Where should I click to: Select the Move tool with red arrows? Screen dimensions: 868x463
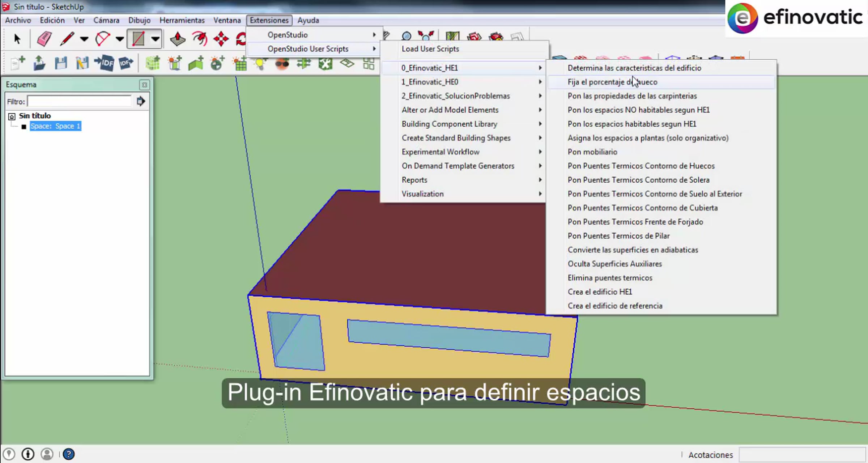221,39
